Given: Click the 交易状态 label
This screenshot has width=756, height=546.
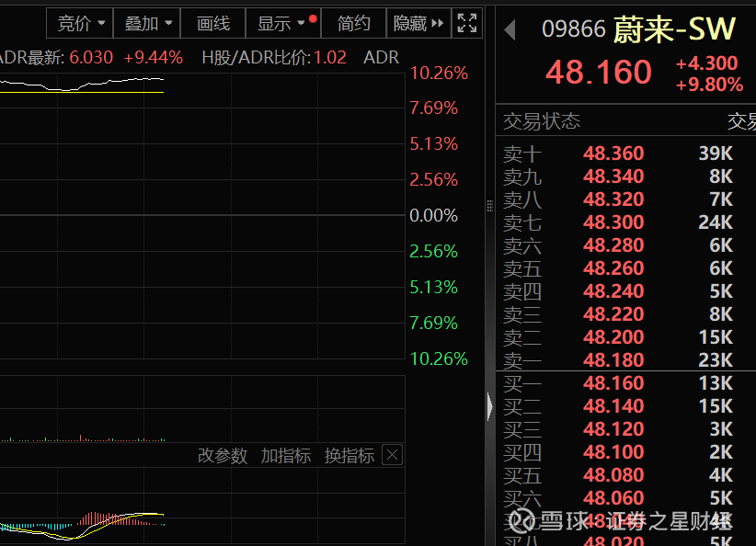Looking at the screenshot, I should click(x=542, y=121).
